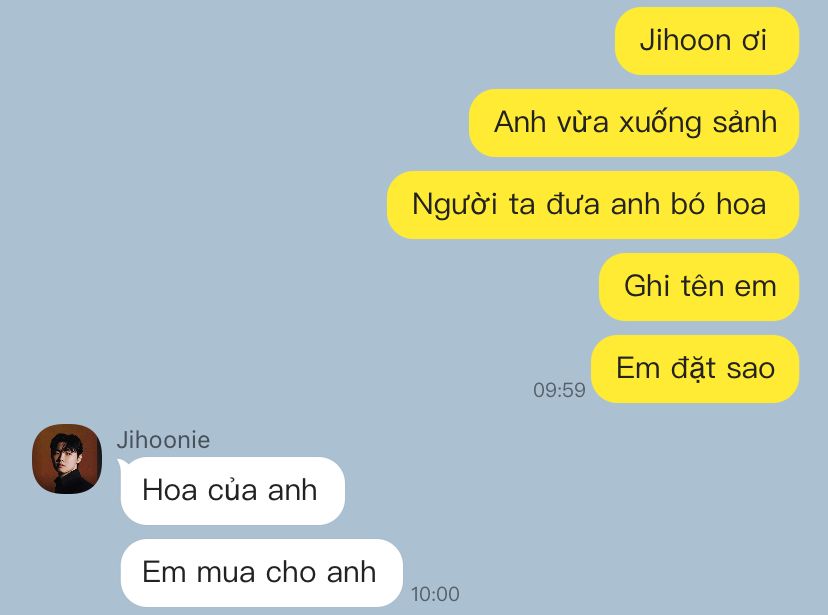Select the "Hoa của anh" reply bubble
This screenshot has height=615, width=828.
[232, 490]
